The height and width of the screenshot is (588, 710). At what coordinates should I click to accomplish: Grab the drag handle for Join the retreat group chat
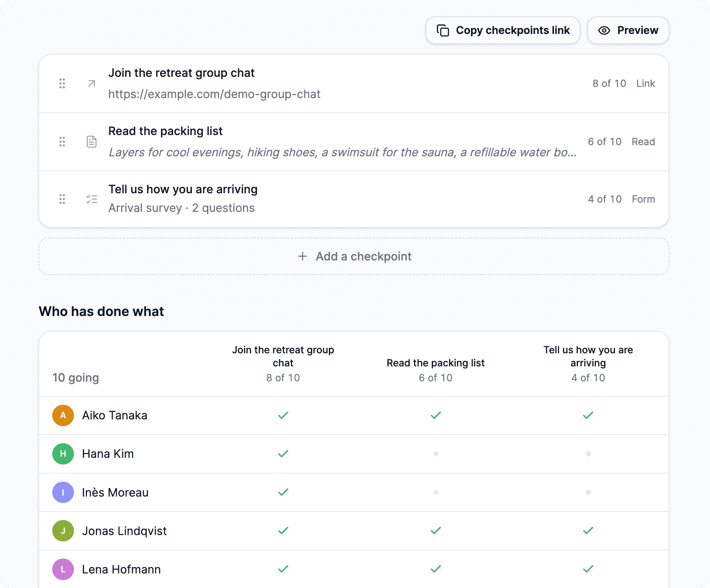[62, 84]
